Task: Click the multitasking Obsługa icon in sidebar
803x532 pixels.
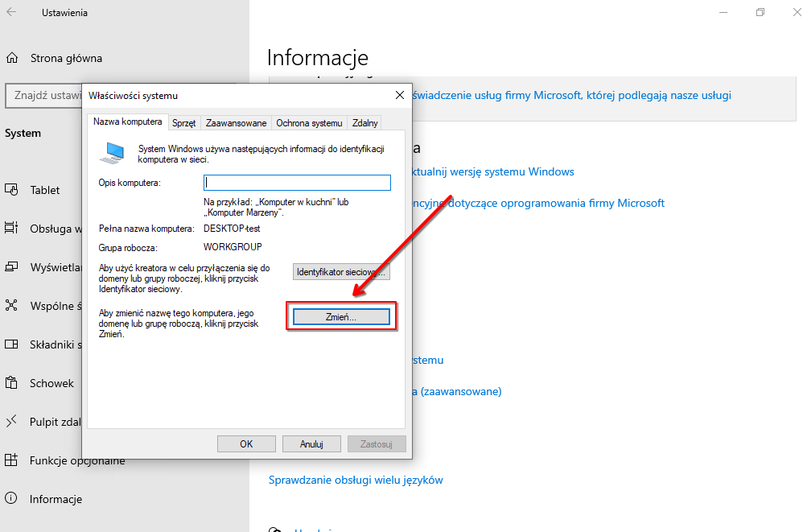Action: coord(12,229)
